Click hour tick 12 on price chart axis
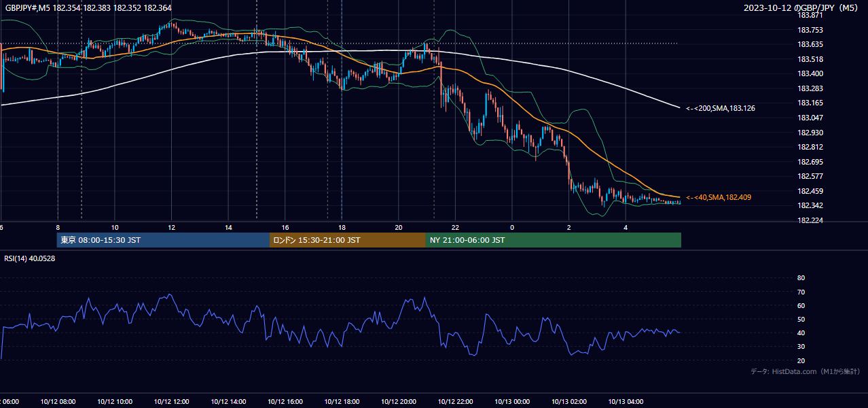This screenshot has width=868, height=408. [x=171, y=227]
